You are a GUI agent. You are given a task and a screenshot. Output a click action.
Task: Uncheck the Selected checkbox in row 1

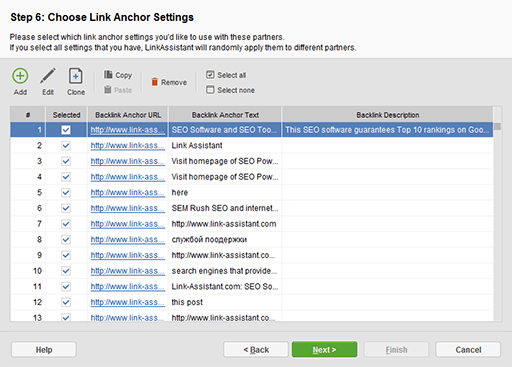click(66, 130)
